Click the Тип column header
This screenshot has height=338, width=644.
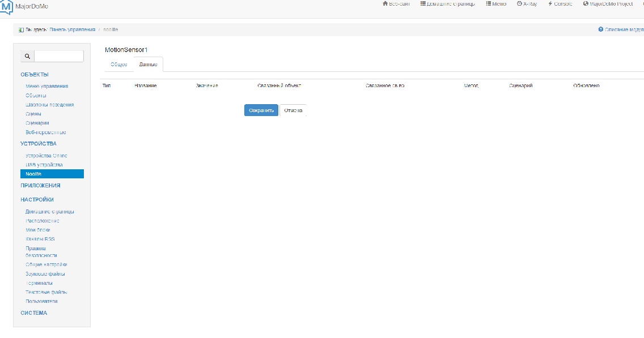click(x=107, y=85)
